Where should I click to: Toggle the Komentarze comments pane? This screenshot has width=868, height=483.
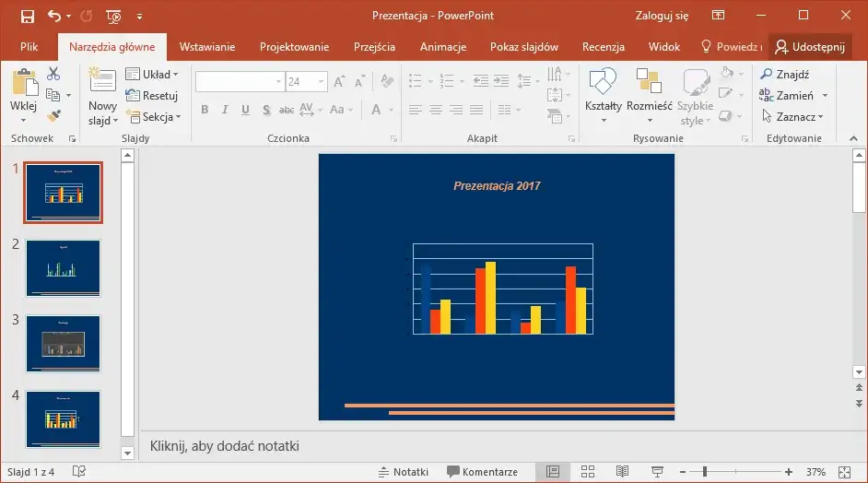tap(482, 472)
